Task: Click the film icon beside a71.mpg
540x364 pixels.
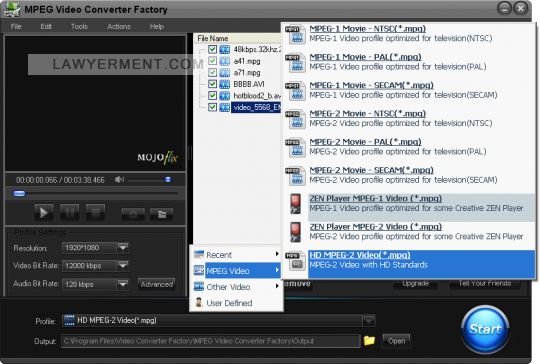Action: (225, 73)
